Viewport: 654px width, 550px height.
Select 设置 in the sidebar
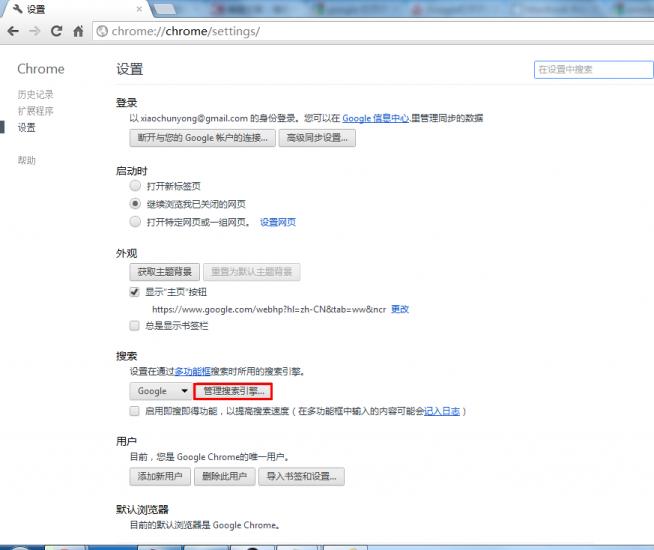pyautogui.click(x=27, y=128)
